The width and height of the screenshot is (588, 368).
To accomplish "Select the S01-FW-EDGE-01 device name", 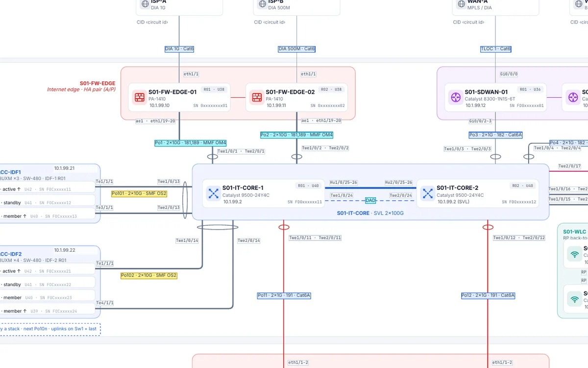I will [x=172, y=92].
